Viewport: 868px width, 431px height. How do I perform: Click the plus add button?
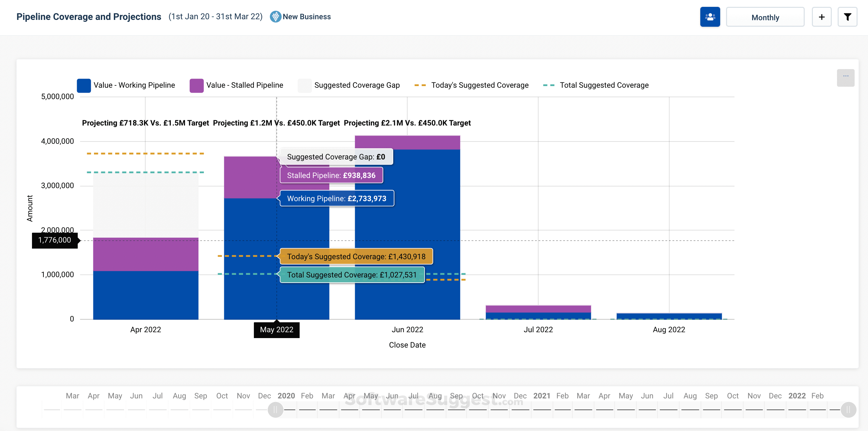point(822,17)
